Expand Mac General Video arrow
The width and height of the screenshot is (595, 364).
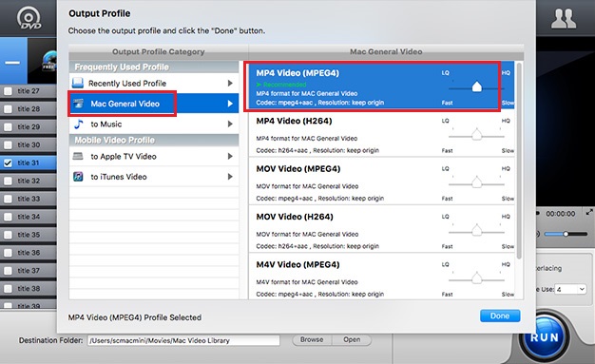pyautogui.click(x=230, y=104)
